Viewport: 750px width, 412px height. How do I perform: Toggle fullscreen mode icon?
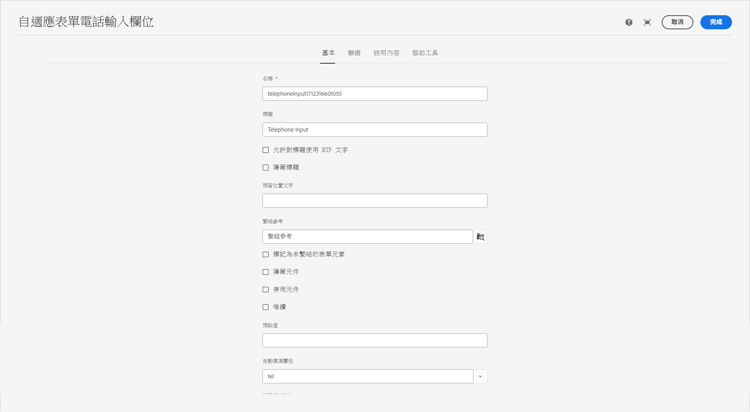point(647,22)
